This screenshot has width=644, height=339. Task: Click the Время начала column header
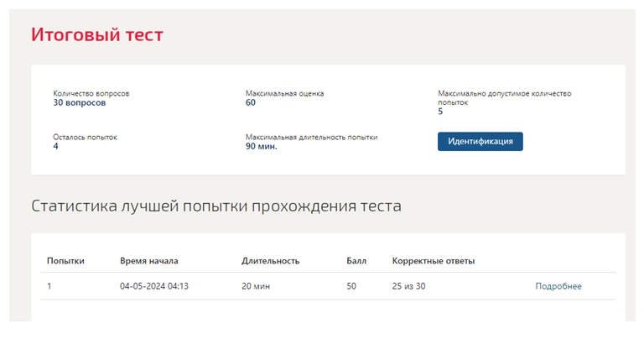pyautogui.click(x=148, y=261)
